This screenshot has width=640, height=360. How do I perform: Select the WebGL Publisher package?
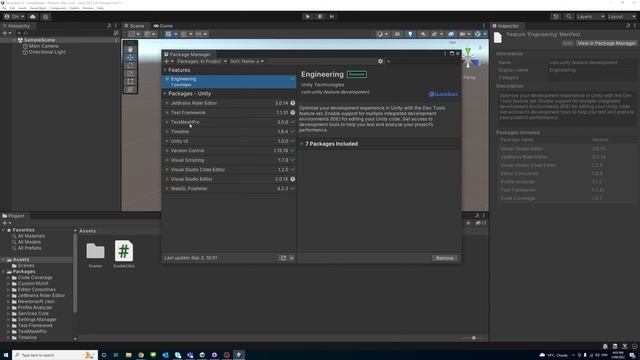[x=229, y=189]
